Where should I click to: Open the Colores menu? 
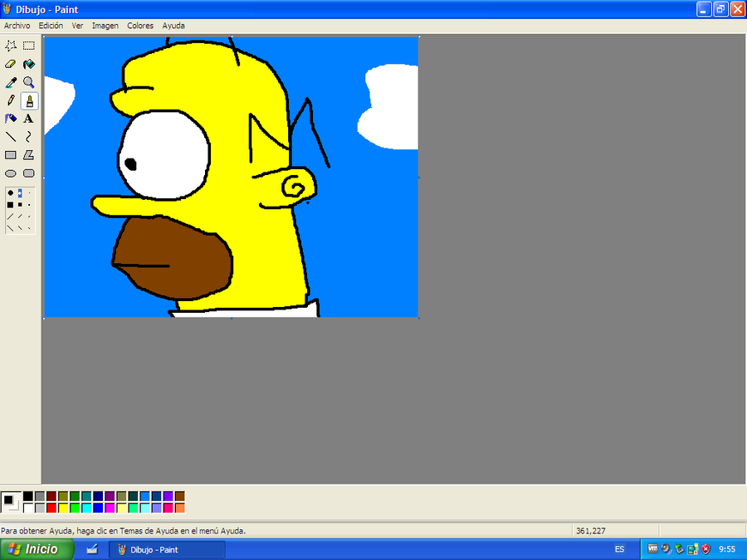[140, 26]
